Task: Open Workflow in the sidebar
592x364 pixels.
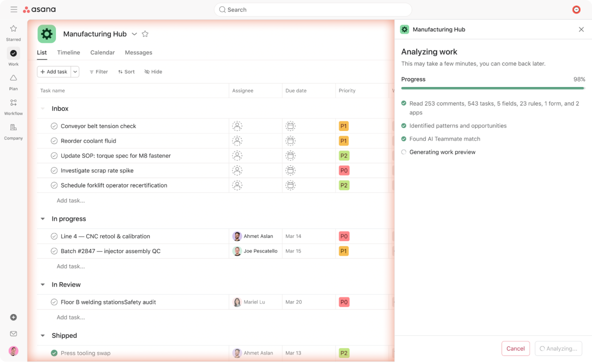Action: click(13, 107)
